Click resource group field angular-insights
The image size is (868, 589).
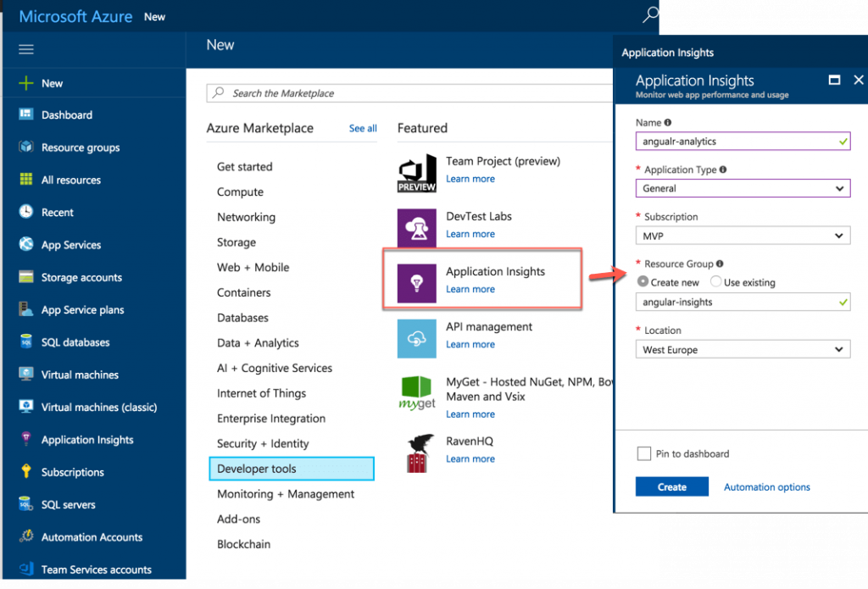pyautogui.click(x=743, y=303)
